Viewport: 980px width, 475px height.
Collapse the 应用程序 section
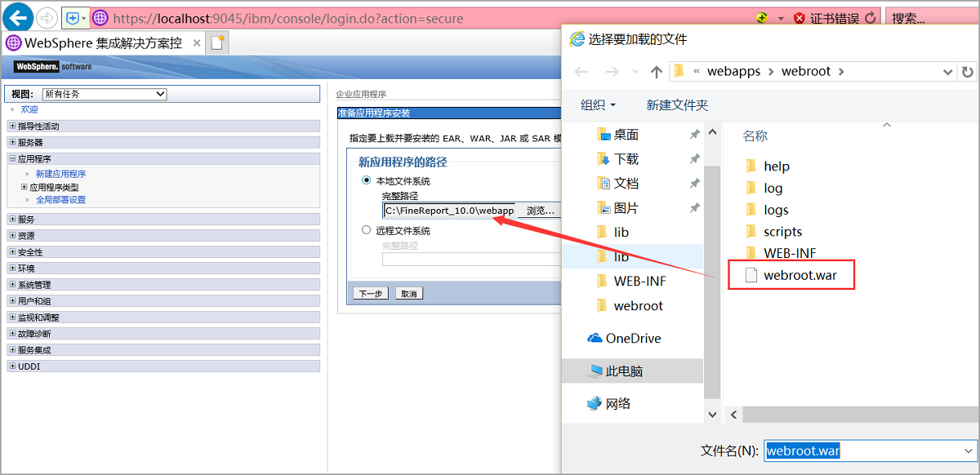pyautogui.click(x=11, y=159)
